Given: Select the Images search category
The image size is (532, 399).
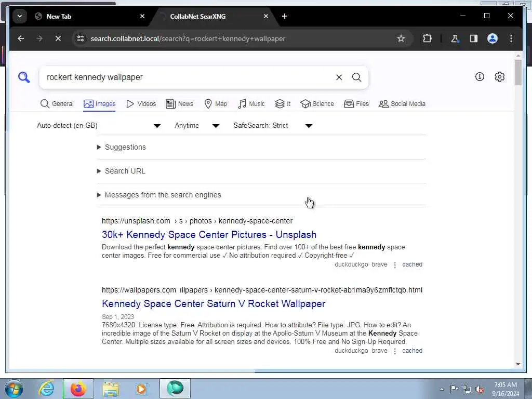Looking at the screenshot, I should [99, 104].
